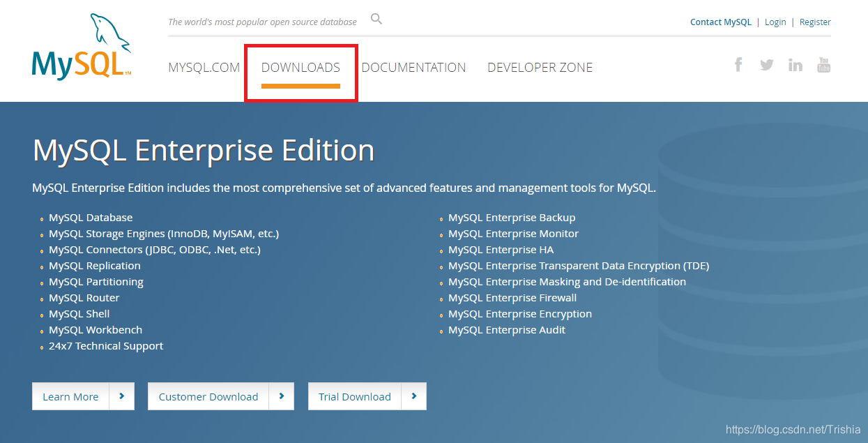Open MySQL's Facebook page icon
868x443 pixels.
point(738,65)
